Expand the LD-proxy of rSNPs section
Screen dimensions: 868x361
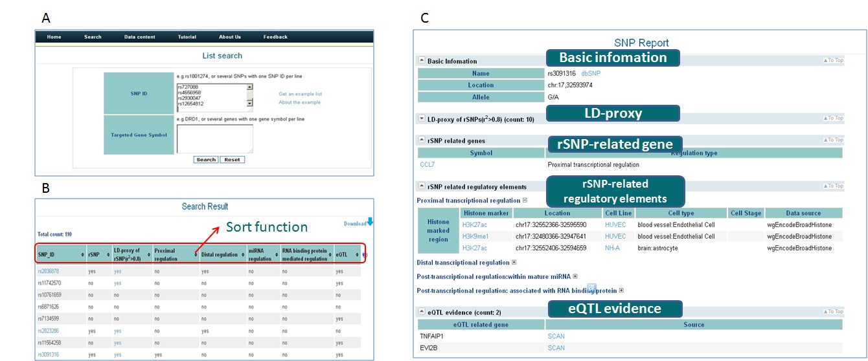pyautogui.click(x=422, y=118)
